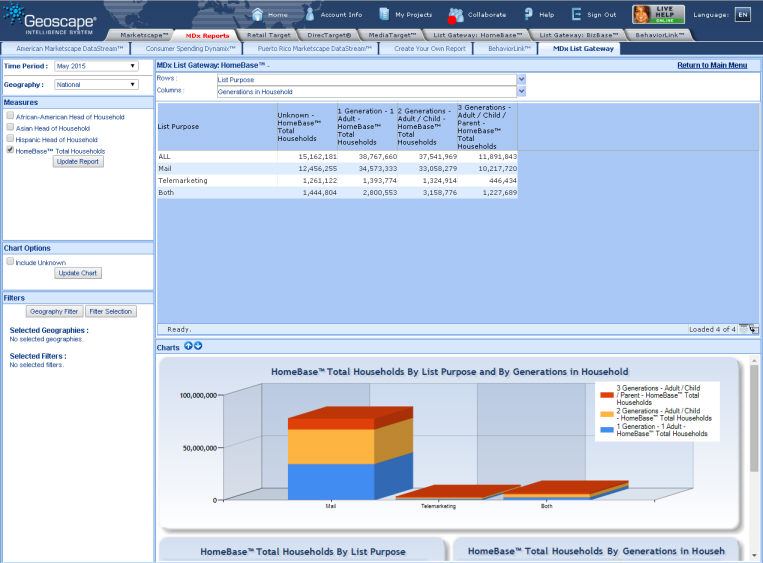
Task: Open the Live Help online chat image
Action: point(658,14)
